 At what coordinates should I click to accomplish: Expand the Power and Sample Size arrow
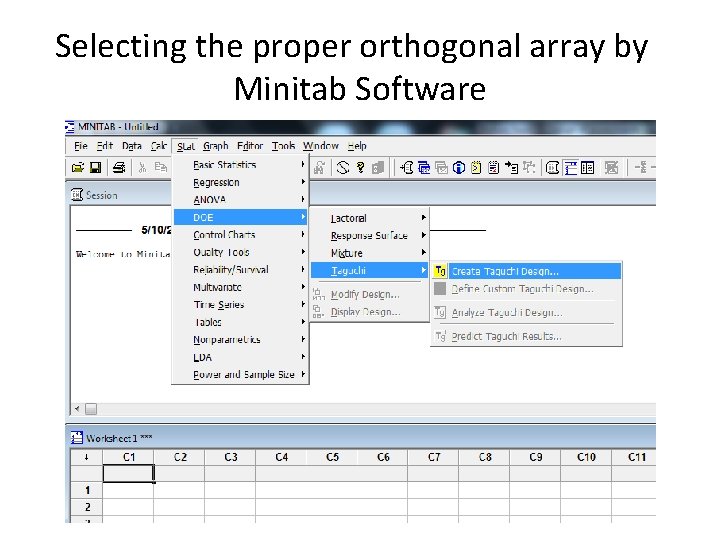tap(303, 374)
